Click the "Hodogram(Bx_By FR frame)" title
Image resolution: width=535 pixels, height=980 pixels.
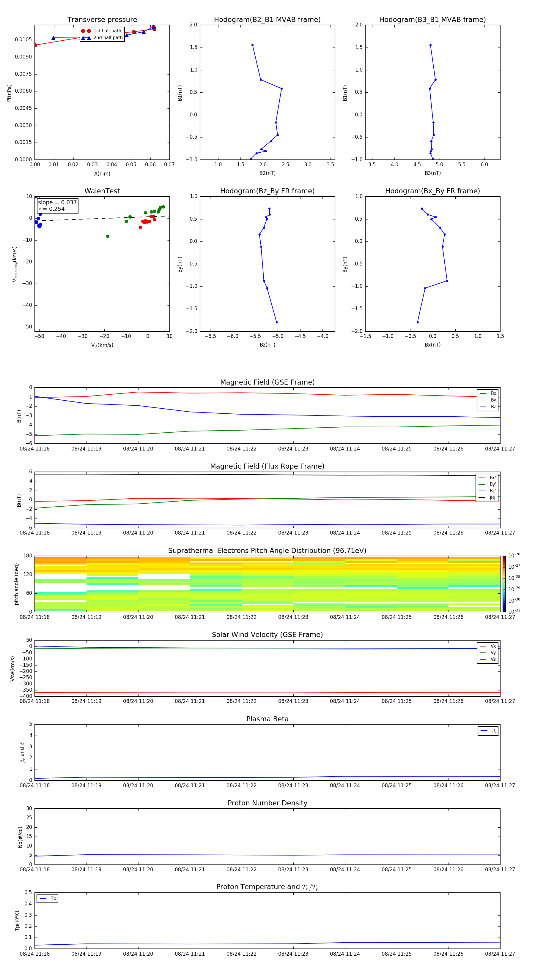[x=432, y=191]
